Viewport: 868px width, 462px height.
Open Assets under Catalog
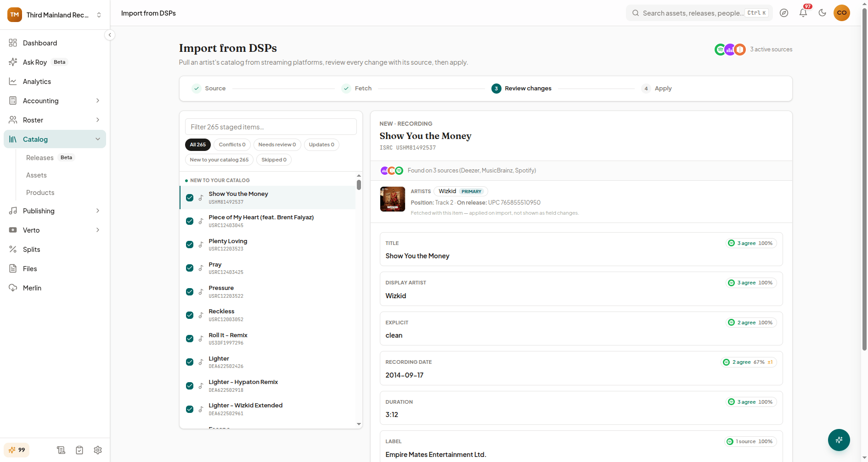point(36,175)
